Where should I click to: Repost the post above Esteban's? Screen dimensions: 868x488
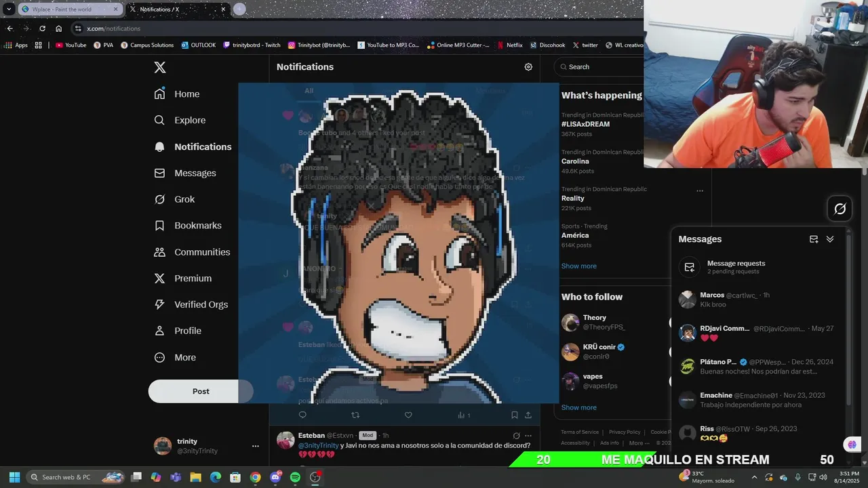355,415
